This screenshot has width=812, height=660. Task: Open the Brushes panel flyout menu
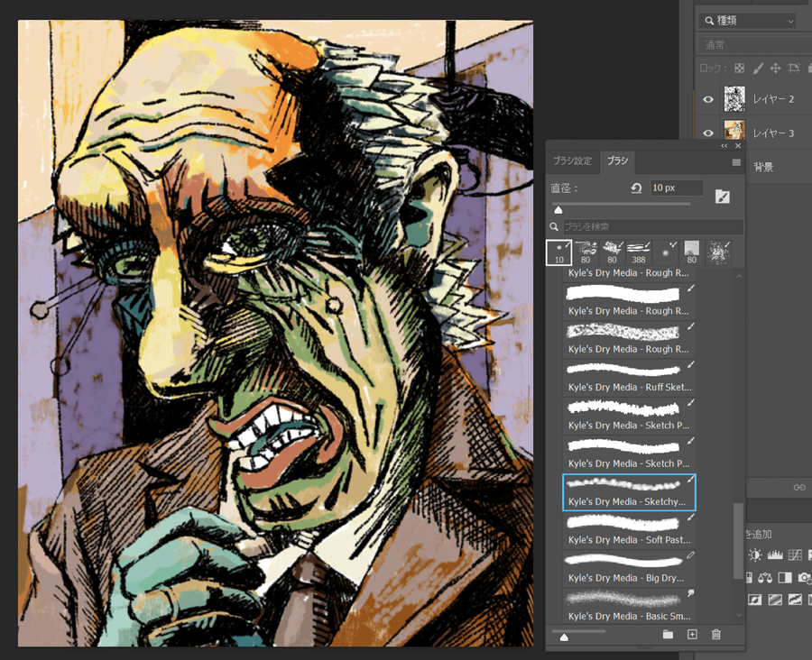point(736,162)
